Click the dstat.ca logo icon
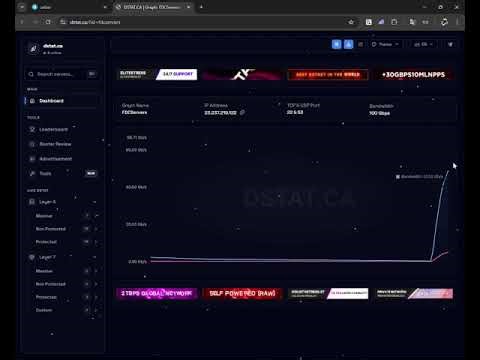This screenshot has height=360, width=480. click(x=33, y=49)
